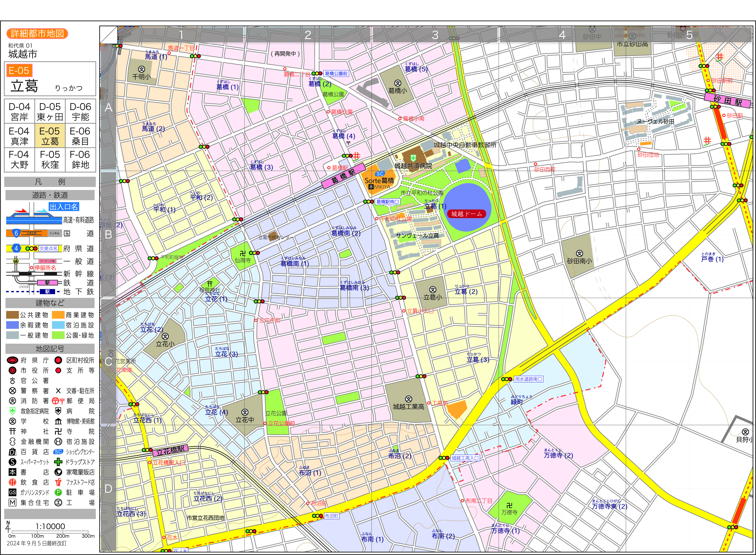The height and width of the screenshot is (555, 756).
Task: Click the green 公園・緑地 legend swatch
Action: [58, 335]
